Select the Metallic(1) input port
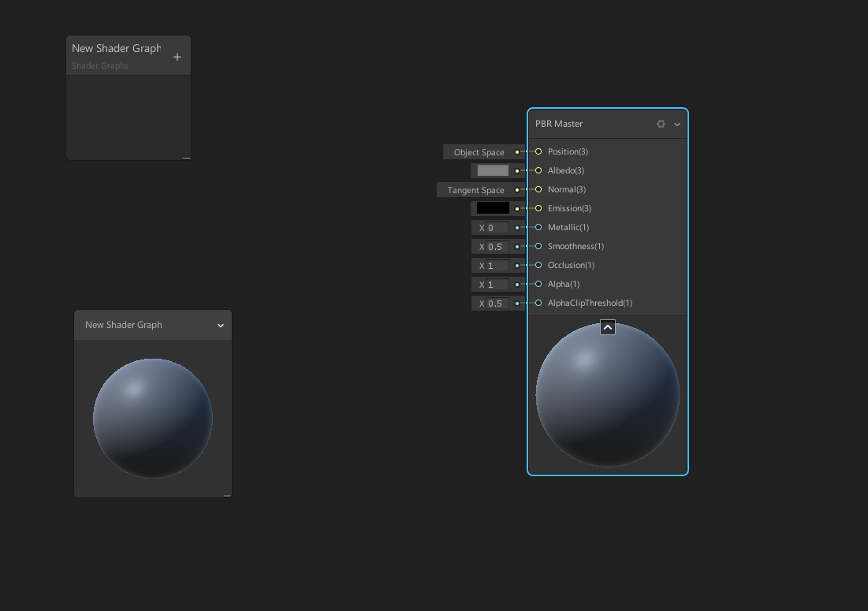The image size is (868, 611). 538,227
